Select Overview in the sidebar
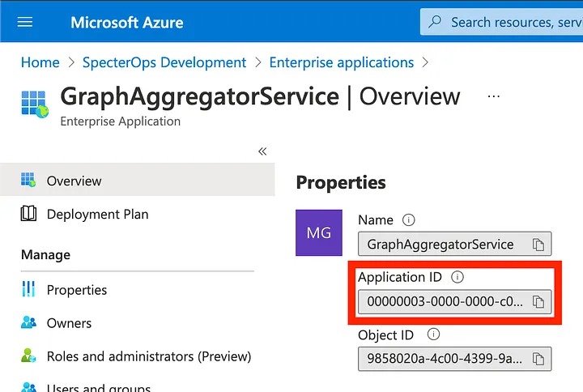This screenshot has width=583, height=392. (x=74, y=181)
